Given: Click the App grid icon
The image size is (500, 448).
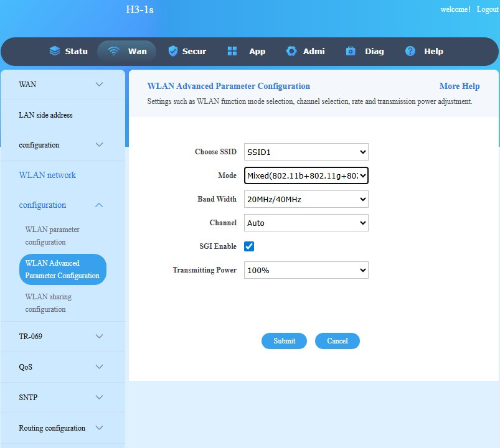Looking at the screenshot, I should pos(232,51).
